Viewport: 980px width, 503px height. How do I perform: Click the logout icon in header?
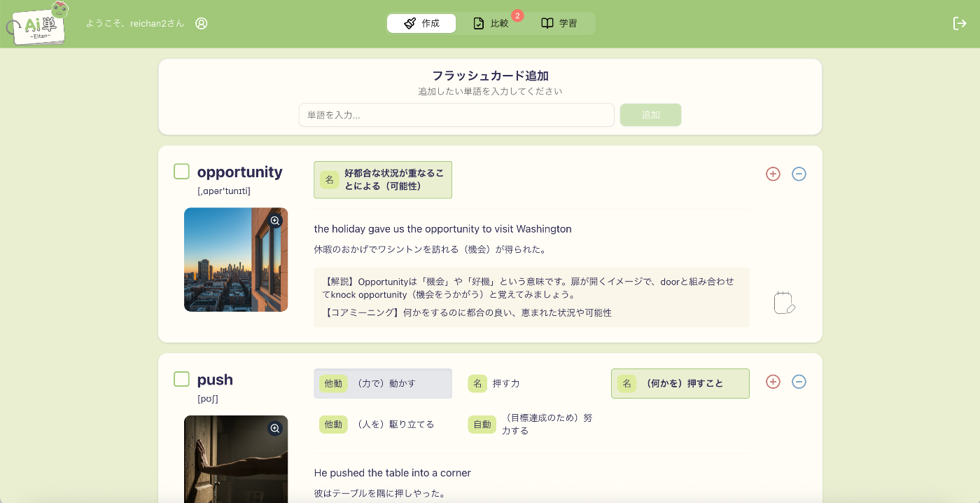click(960, 23)
